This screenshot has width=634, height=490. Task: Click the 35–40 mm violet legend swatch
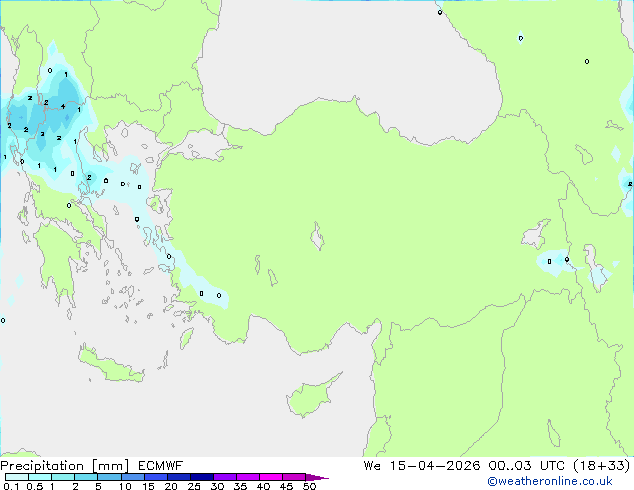248,477
